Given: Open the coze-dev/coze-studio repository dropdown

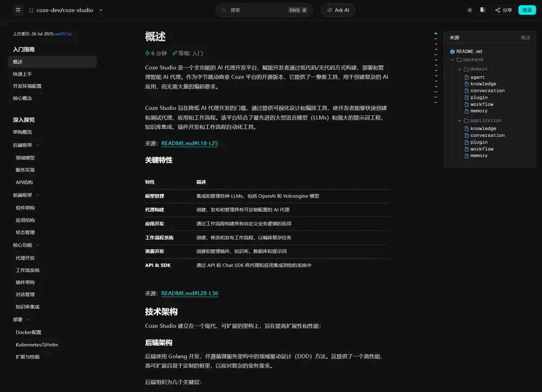Looking at the screenshot, I should pyautogui.click(x=101, y=10).
